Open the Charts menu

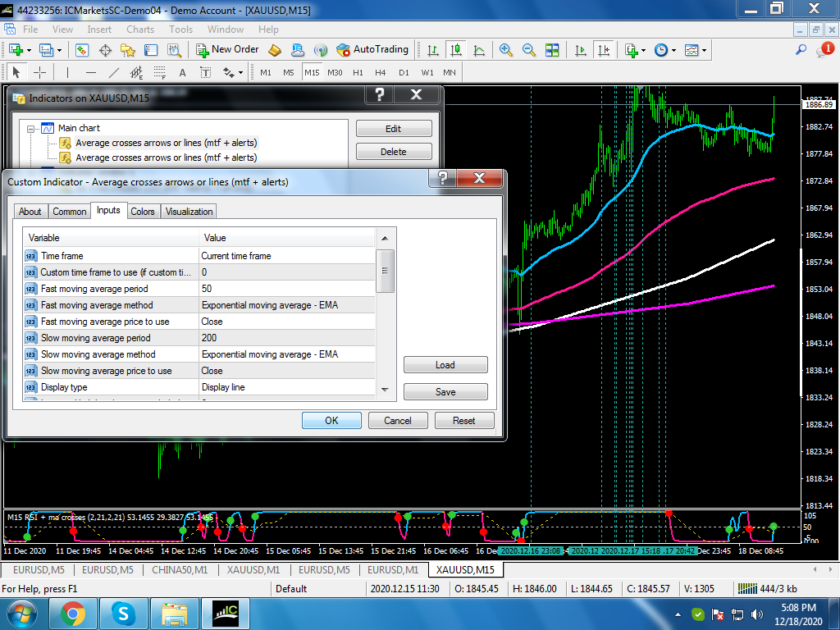pyautogui.click(x=140, y=30)
